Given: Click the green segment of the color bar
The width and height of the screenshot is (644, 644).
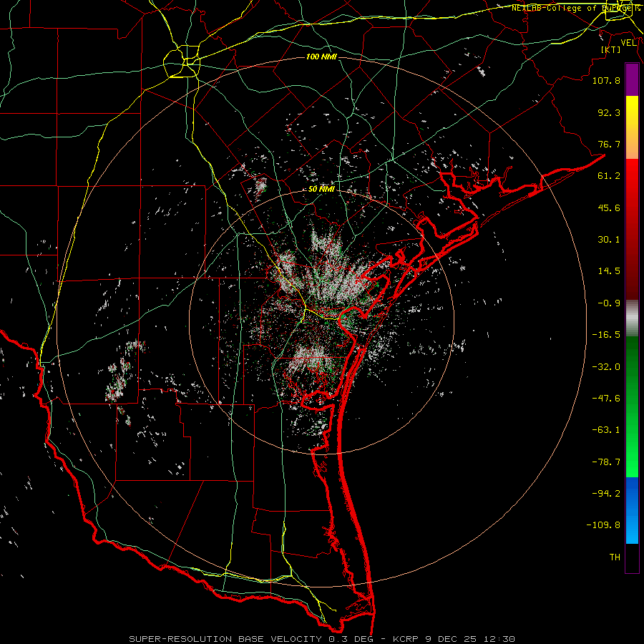Looking at the screenshot, I should pyautogui.click(x=632, y=407).
